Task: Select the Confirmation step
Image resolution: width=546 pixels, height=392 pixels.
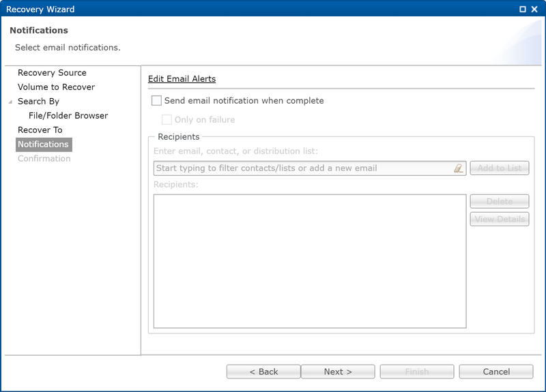Action: [x=44, y=159]
